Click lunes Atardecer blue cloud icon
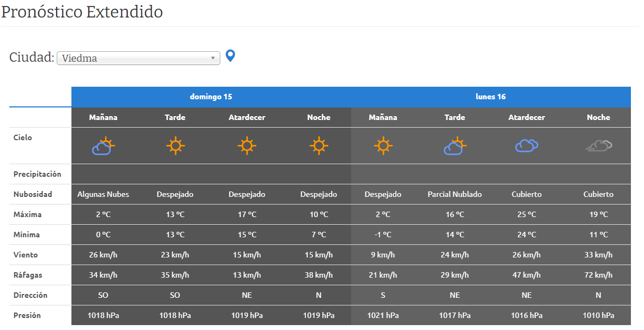 coord(527,146)
